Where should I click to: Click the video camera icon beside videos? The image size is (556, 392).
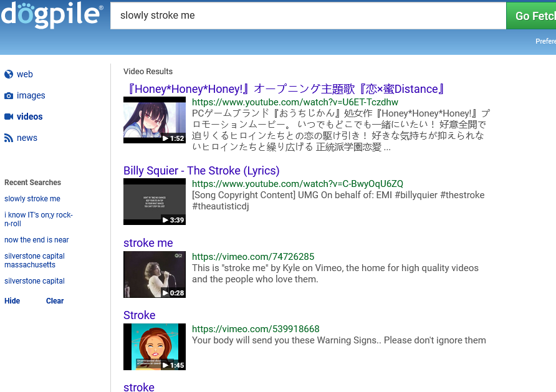(9, 117)
